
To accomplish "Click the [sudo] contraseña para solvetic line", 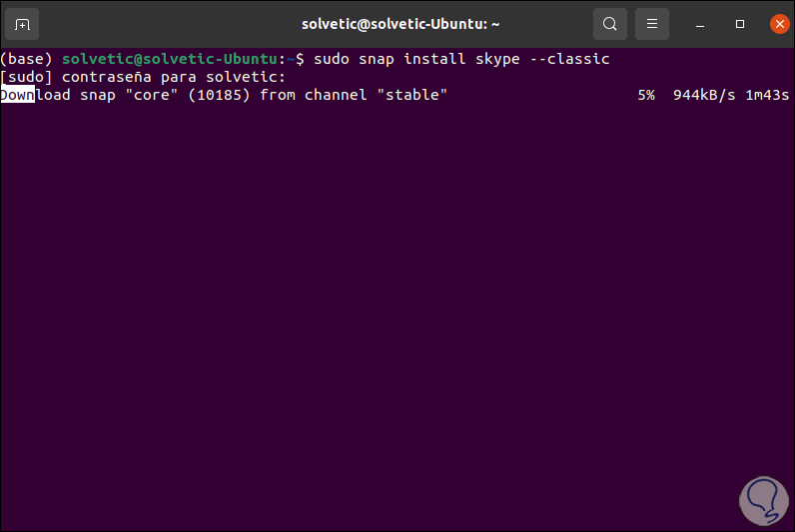I will click(x=143, y=77).
